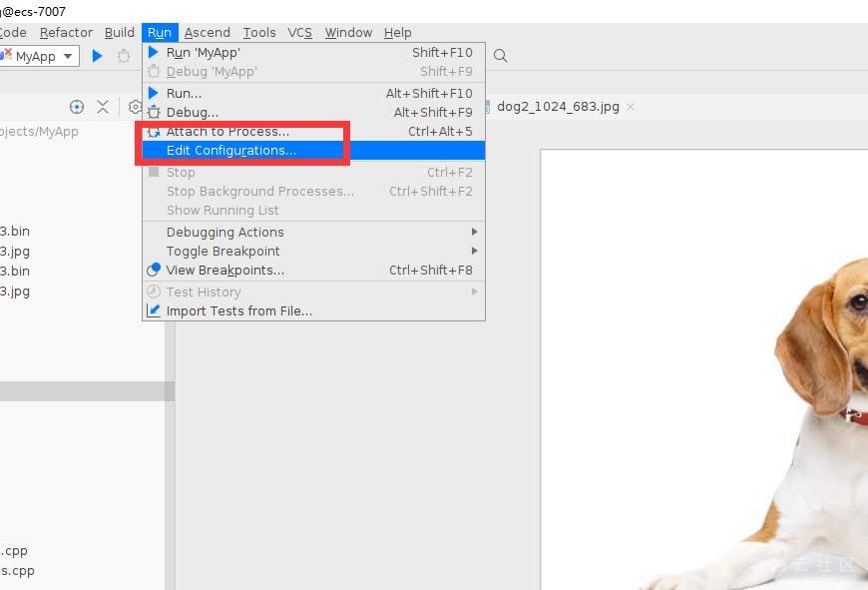
Task: Select the Run... menu entry
Action: click(314, 93)
